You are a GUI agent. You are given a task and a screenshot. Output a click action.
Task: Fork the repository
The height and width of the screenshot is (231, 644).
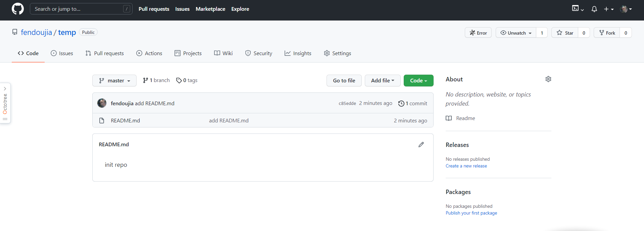(607, 33)
